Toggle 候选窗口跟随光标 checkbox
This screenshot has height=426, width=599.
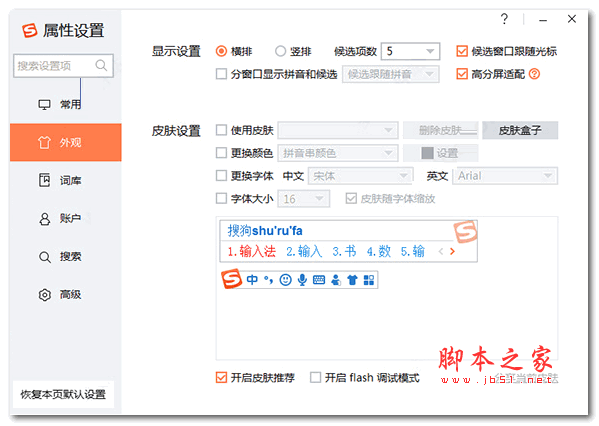point(462,51)
